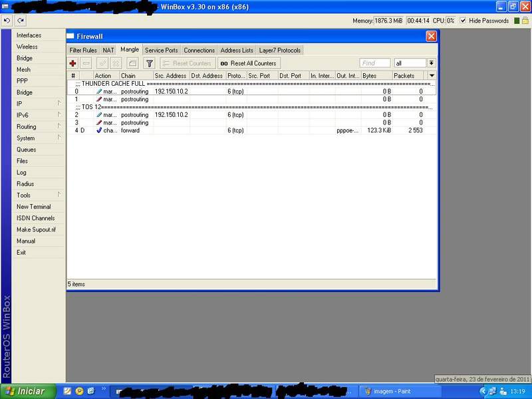The height and width of the screenshot is (399, 532).
Task: Open the Filter funnel icon
Action: click(149, 63)
